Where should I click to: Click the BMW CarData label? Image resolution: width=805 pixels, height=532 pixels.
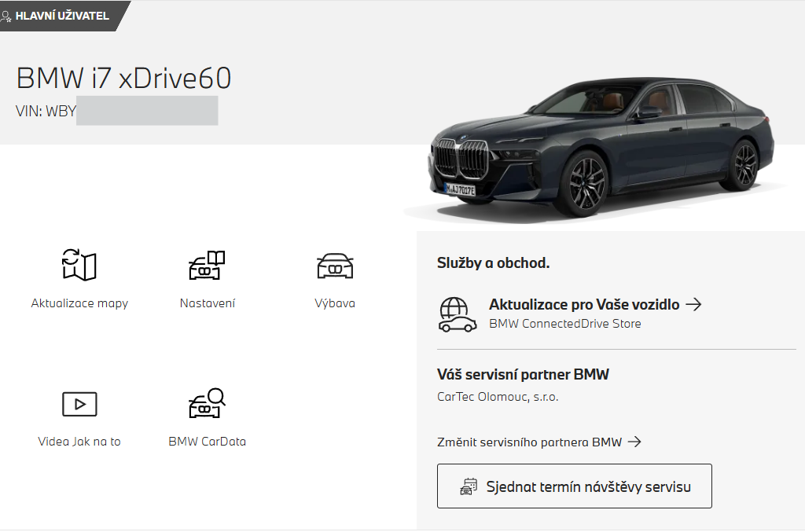(x=207, y=441)
